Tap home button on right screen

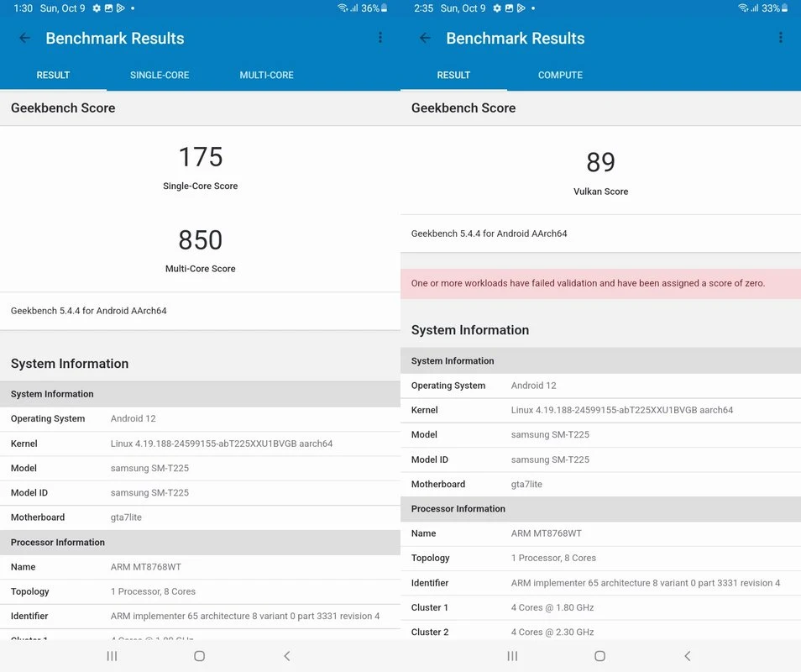[600, 656]
